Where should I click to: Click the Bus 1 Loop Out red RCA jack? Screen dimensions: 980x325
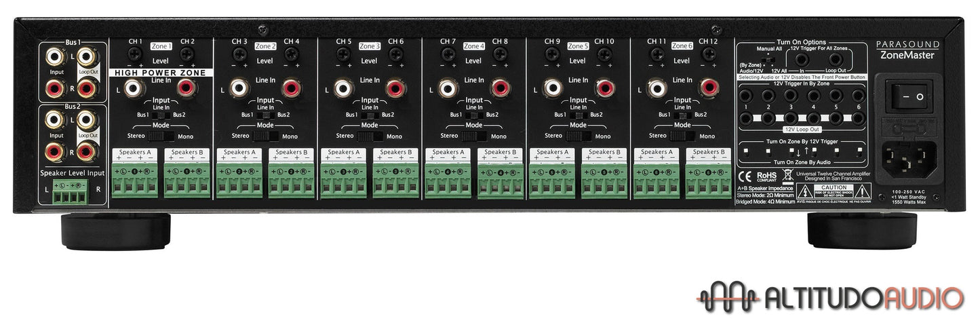[x=86, y=88]
